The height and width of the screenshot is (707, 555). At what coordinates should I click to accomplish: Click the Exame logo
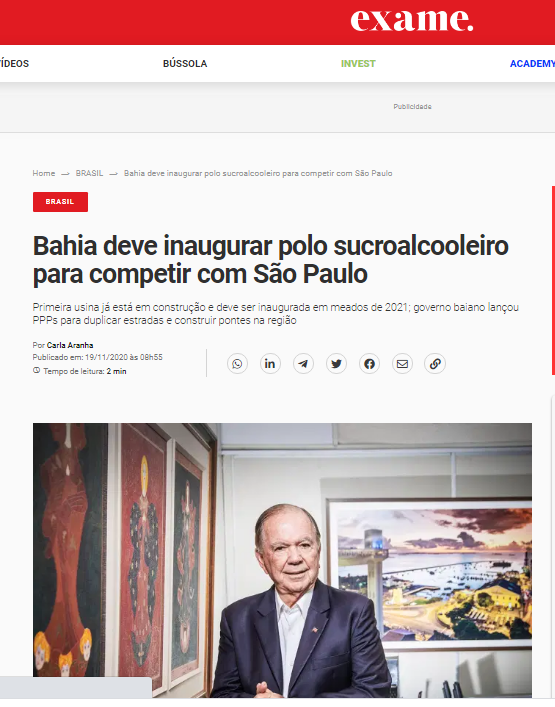(x=412, y=20)
